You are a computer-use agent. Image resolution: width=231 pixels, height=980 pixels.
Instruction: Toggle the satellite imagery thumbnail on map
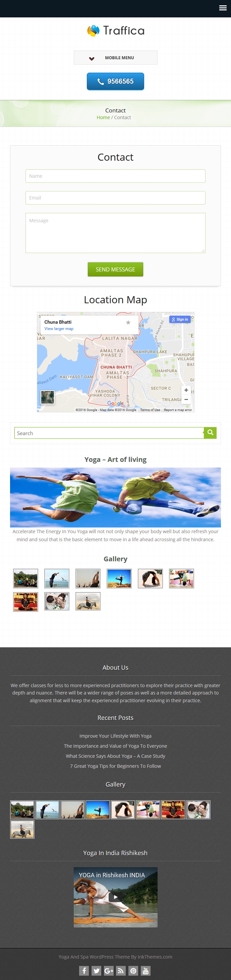pos(48,397)
